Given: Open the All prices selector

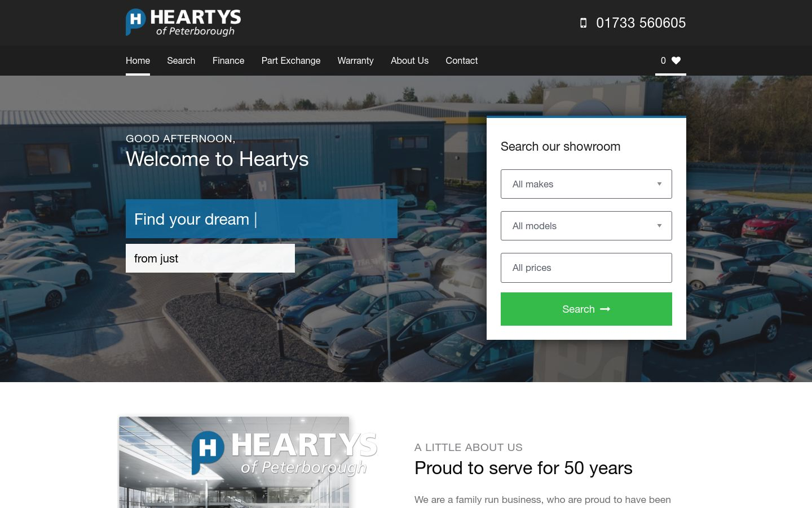Looking at the screenshot, I should [586, 268].
